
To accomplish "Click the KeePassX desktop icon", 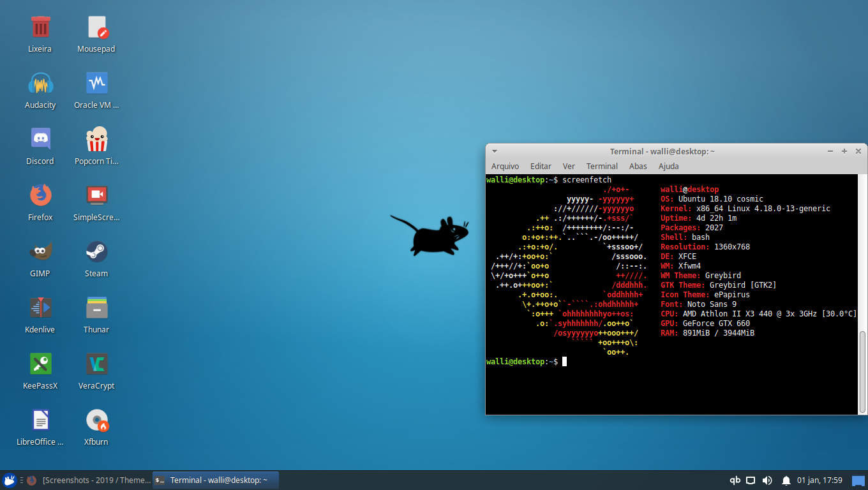I will 40,364.
